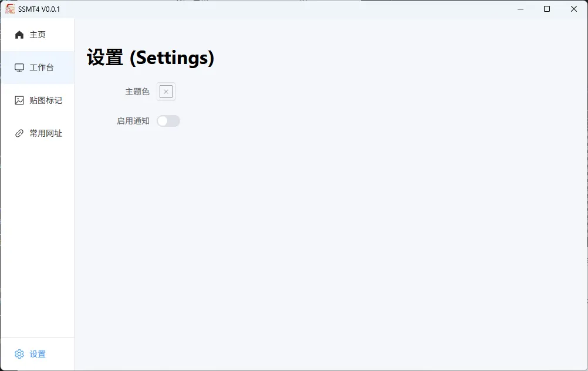588x371 pixels.
Task: Click the house icon beside 主页
Action: [x=19, y=35]
